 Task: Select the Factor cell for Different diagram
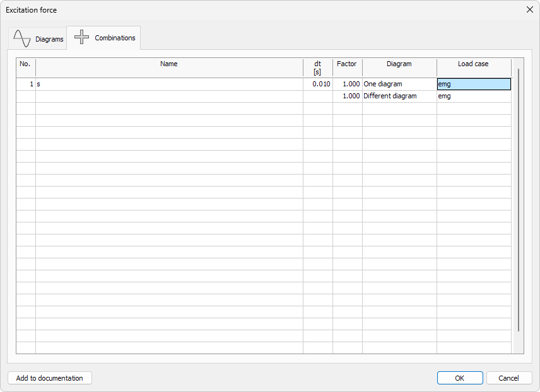click(x=347, y=96)
